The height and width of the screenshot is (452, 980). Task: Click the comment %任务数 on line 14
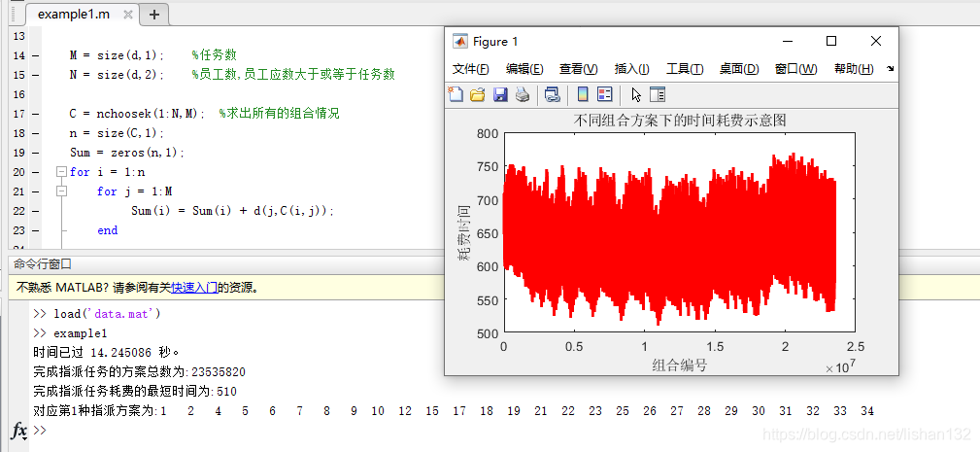(x=214, y=55)
